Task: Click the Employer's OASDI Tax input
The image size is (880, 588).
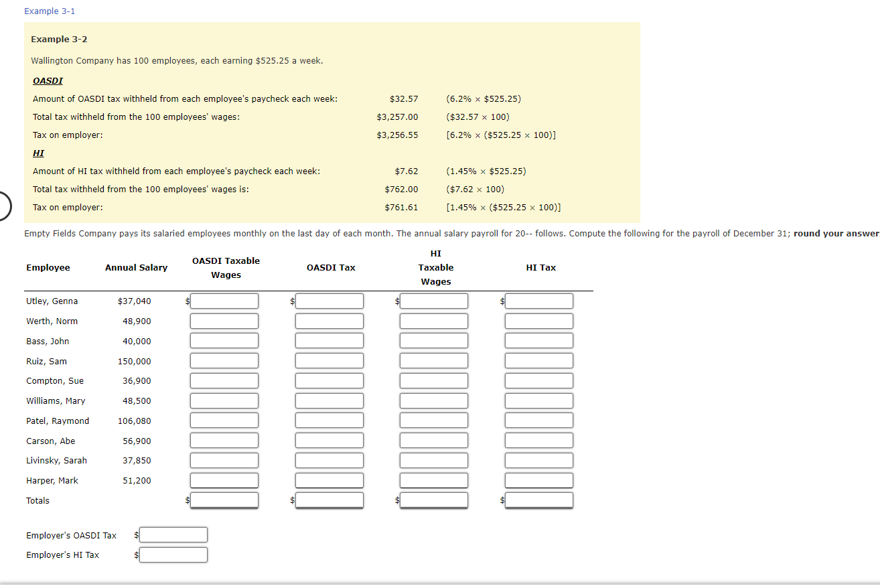Action: click(x=173, y=535)
